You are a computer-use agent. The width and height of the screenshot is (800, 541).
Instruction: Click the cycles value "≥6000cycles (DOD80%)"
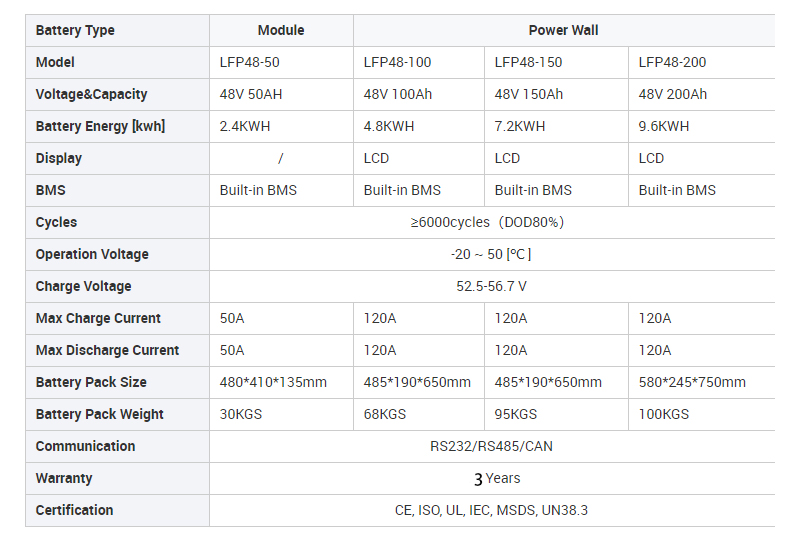point(487,222)
